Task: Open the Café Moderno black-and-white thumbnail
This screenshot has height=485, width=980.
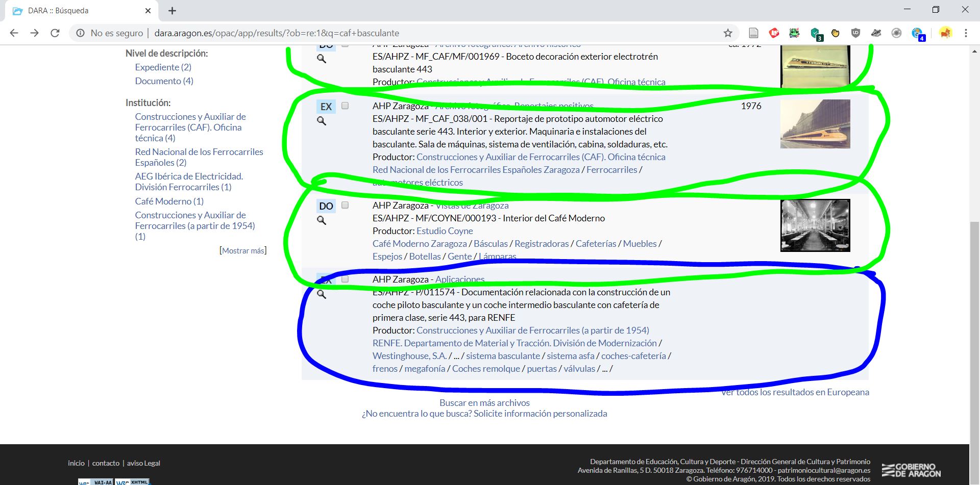Action: (x=815, y=225)
